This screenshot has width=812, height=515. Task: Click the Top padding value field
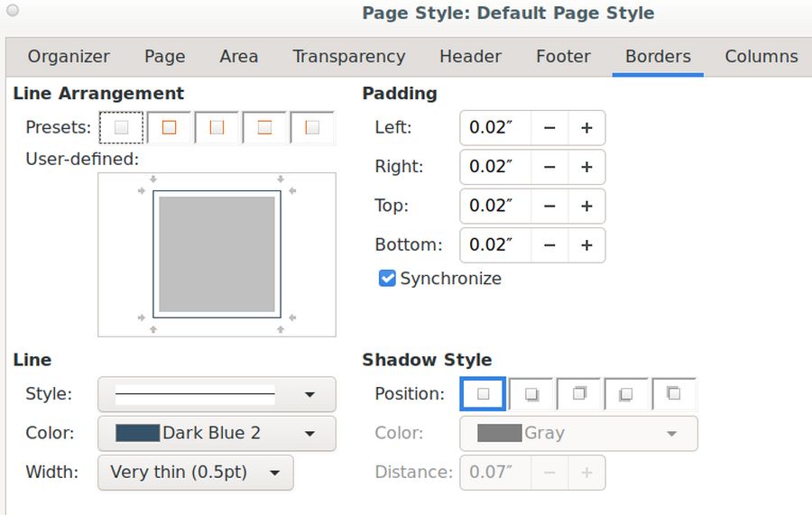click(495, 206)
